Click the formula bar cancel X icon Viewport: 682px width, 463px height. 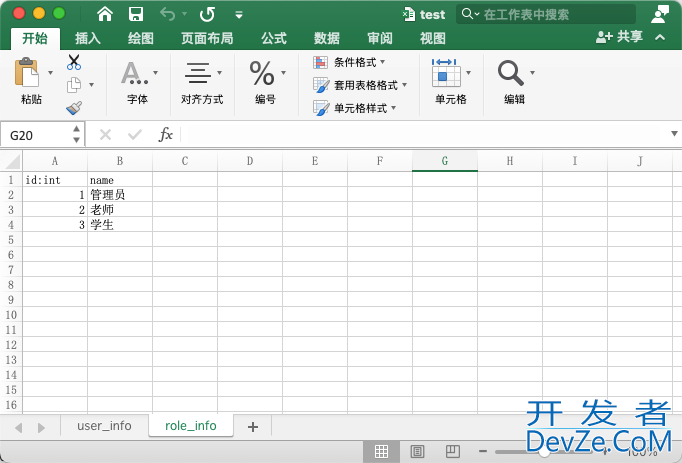pos(105,135)
